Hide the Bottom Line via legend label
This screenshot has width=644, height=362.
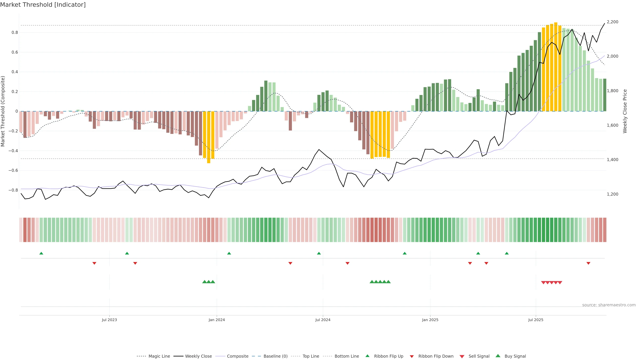click(x=346, y=356)
